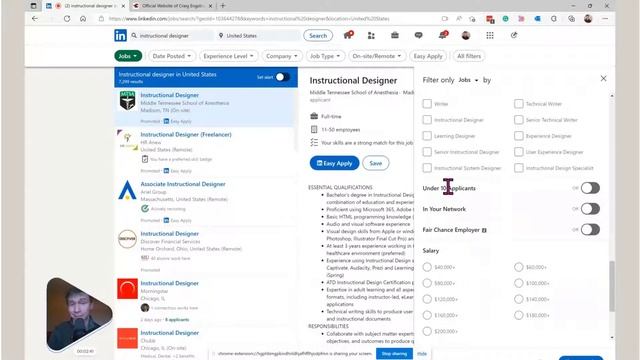Image resolution: width=640 pixels, height=360 pixels.
Task: Close the filter panel with X
Action: pyautogui.click(x=603, y=78)
